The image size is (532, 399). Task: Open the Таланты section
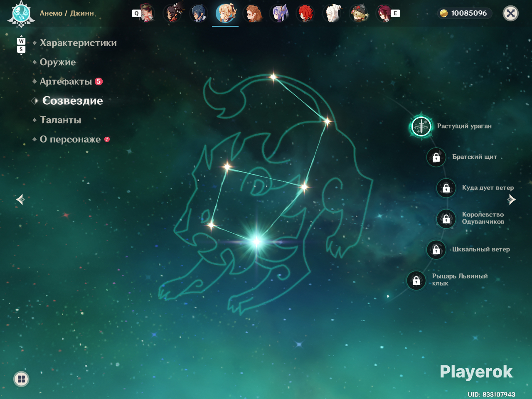point(61,120)
